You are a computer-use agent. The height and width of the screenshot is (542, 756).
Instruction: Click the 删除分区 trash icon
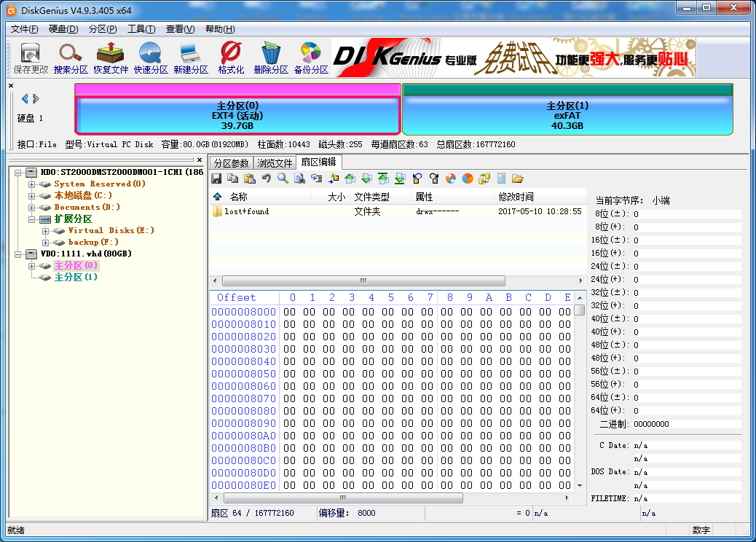point(270,58)
